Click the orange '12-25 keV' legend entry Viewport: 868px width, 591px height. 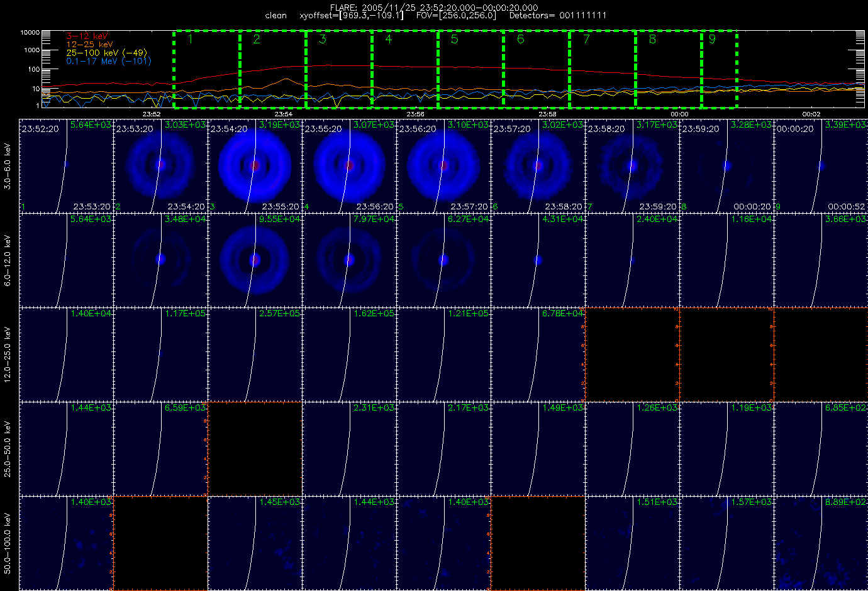click(89, 45)
